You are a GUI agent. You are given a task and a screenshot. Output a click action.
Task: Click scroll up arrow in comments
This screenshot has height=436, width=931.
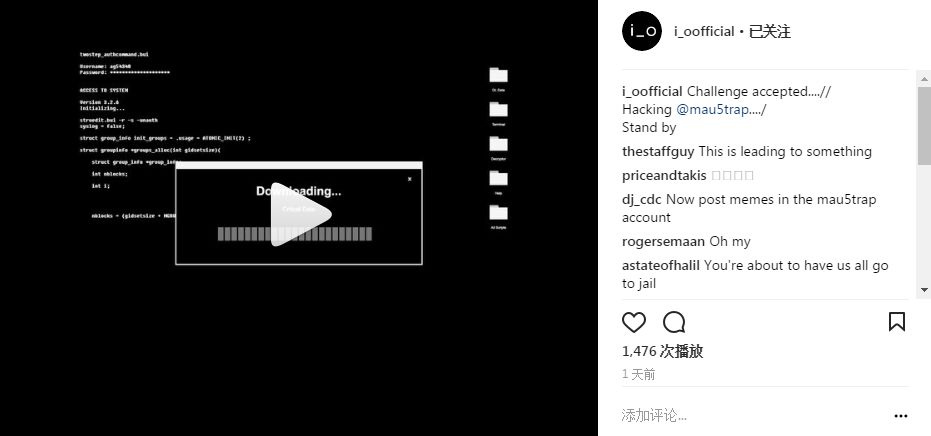pos(924,78)
